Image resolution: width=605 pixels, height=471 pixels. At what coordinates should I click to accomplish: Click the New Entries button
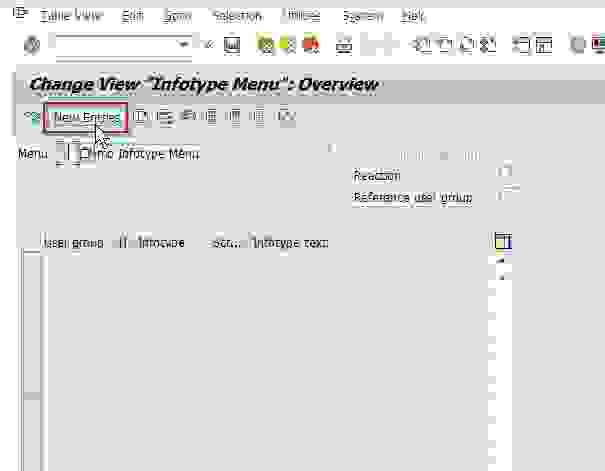tap(87, 117)
